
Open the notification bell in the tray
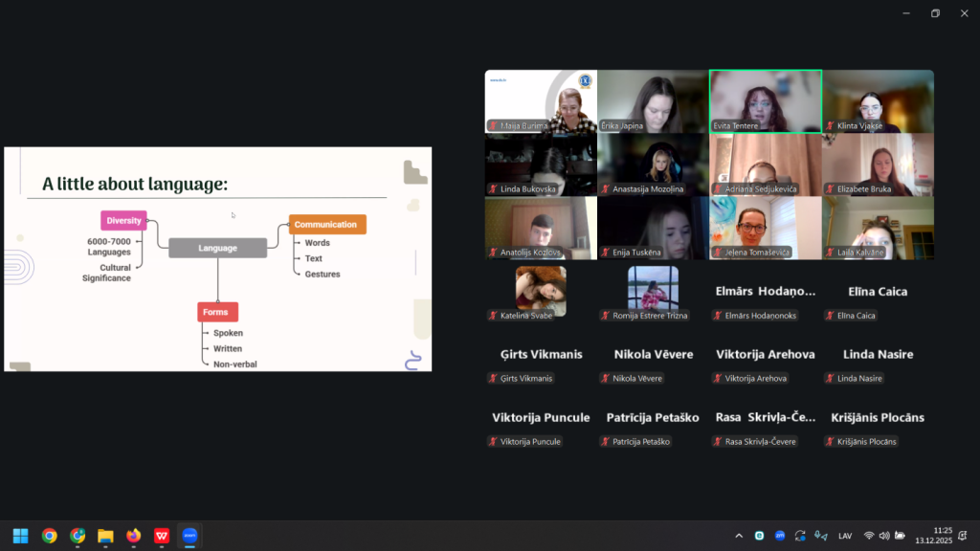coord(962,536)
